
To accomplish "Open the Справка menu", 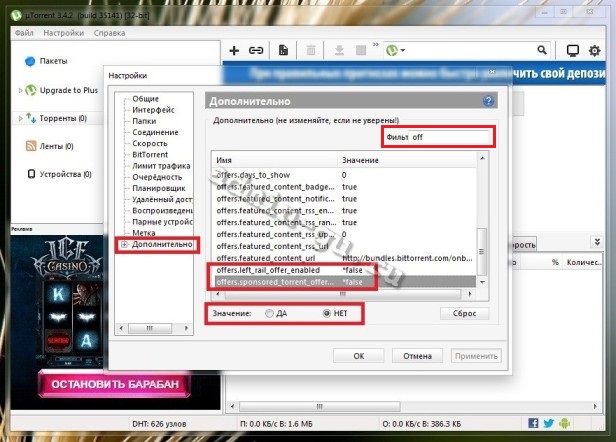I will 109,32.
